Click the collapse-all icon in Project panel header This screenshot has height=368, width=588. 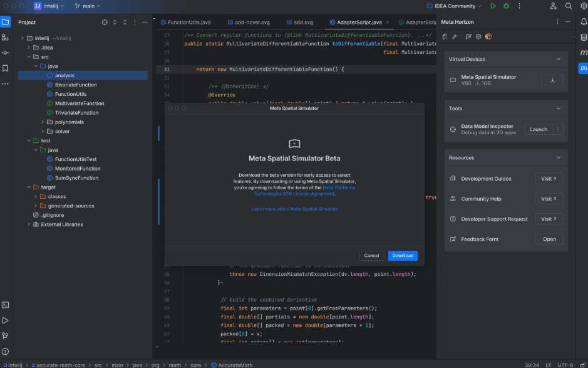coord(124,22)
